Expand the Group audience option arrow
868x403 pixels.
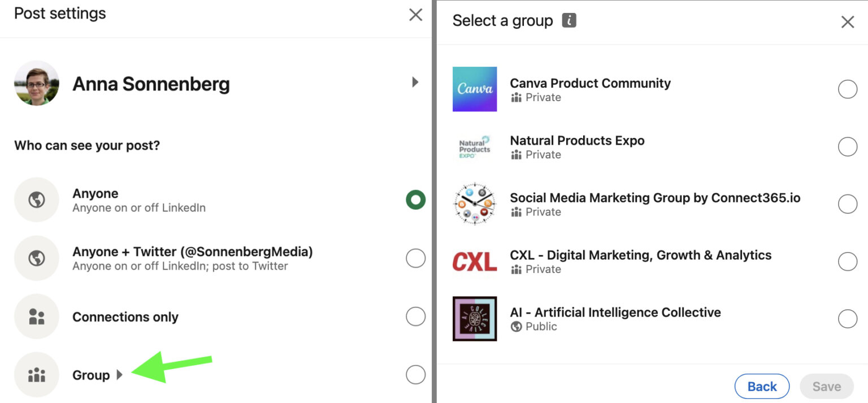click(x=119, y=375)
